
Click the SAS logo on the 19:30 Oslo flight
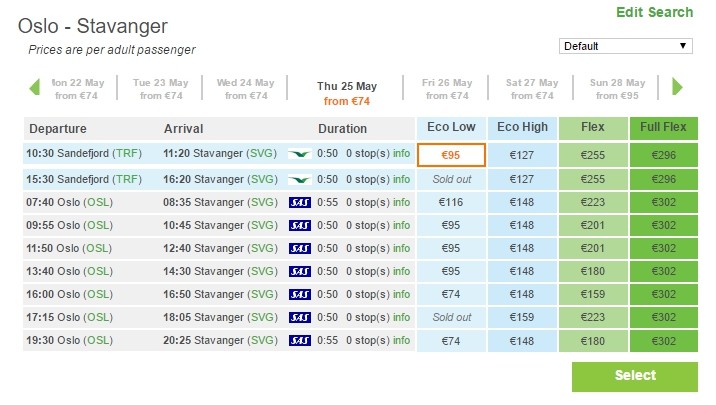click(299, 340)
